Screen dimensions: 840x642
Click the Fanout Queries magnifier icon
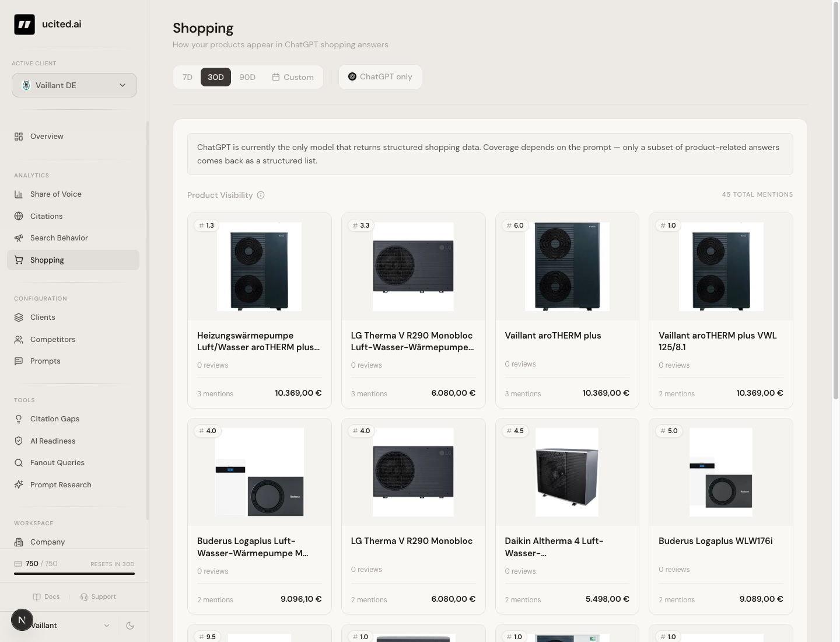tap(19, 463)
